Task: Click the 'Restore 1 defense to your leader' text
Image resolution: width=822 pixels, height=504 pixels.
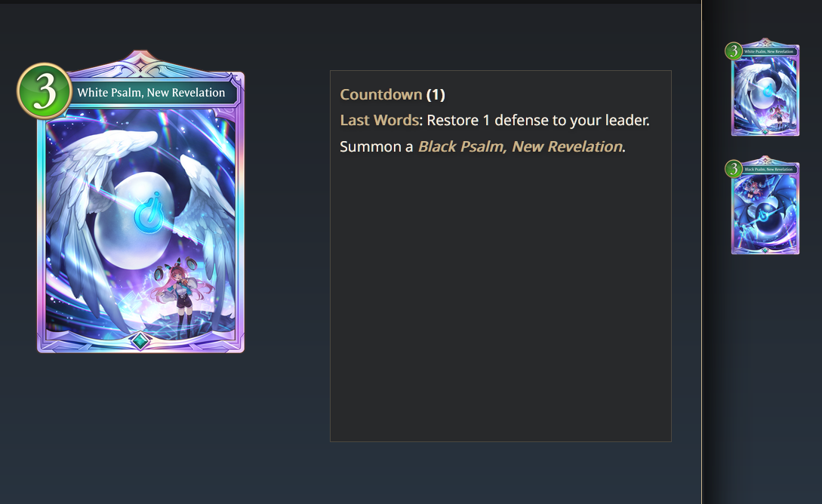Action: pyautogui.click(x=538, y=120)
